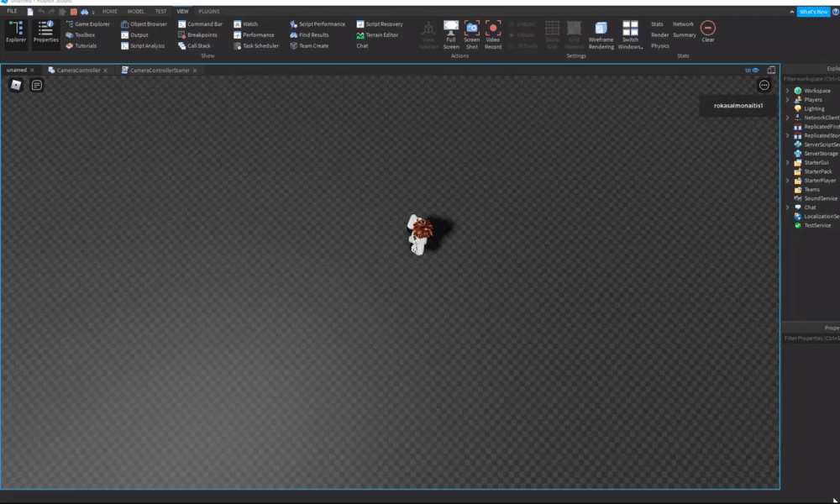Collapse the ribbon with the up chevron

[x=792, y=12]
